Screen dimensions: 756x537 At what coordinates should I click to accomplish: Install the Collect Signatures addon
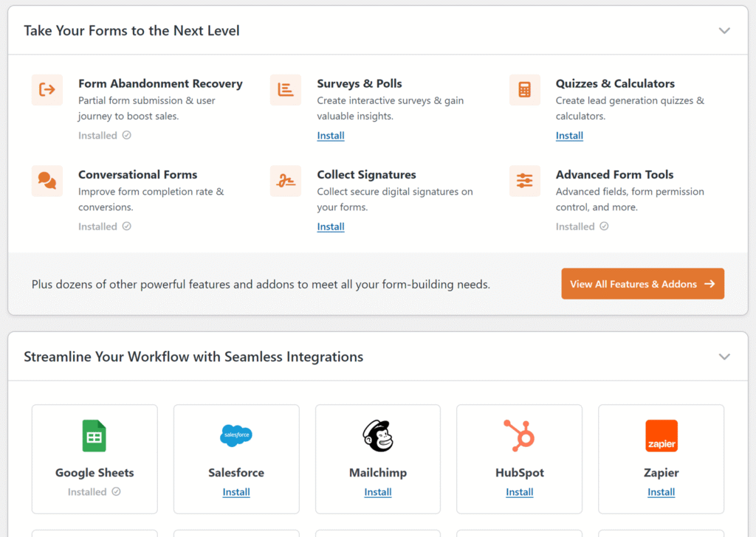tap(331, 226)
